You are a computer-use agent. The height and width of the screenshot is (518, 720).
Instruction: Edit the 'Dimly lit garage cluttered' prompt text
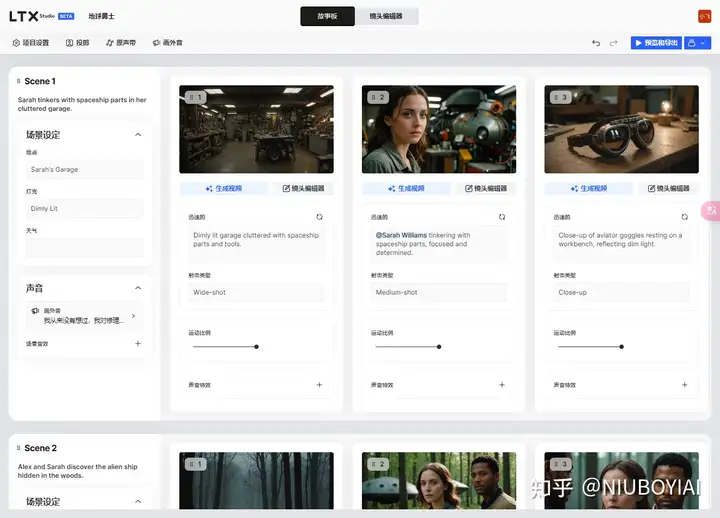[256, 244]
